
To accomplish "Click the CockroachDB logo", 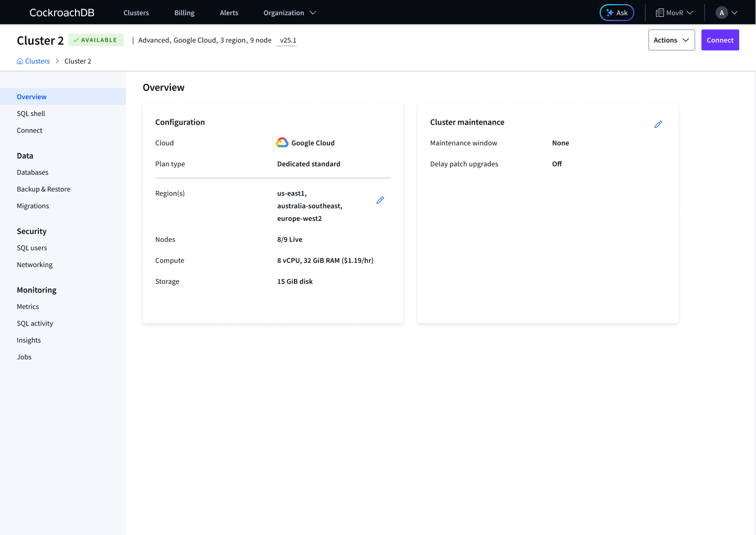I will (x=62, y=13).
